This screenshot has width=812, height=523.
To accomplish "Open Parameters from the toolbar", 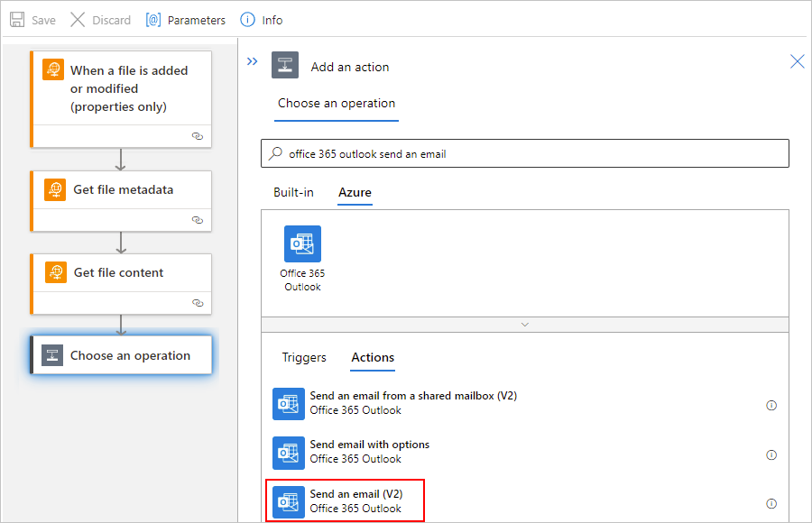I will click(186, 20).
